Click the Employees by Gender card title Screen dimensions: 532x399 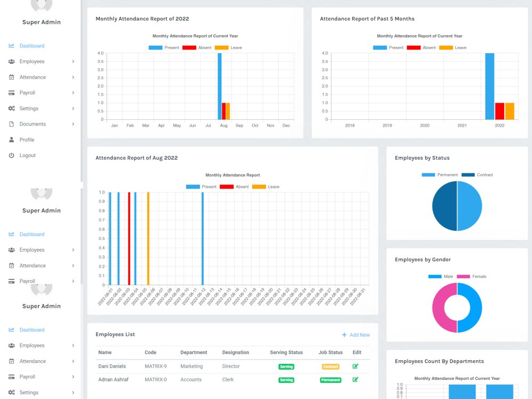pos(422,260)
